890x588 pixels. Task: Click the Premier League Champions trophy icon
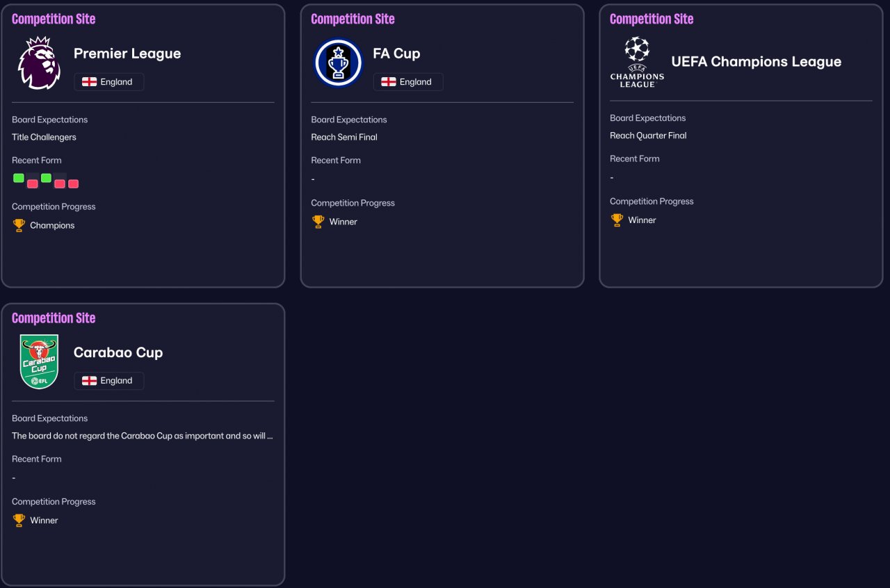coord(19,225)
